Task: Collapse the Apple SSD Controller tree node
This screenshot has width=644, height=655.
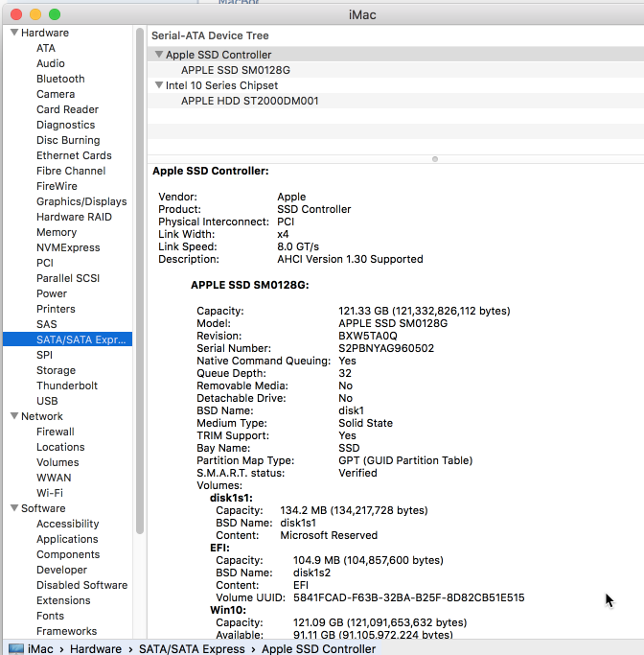Action: pyautogui.click(x=158, y=55)
